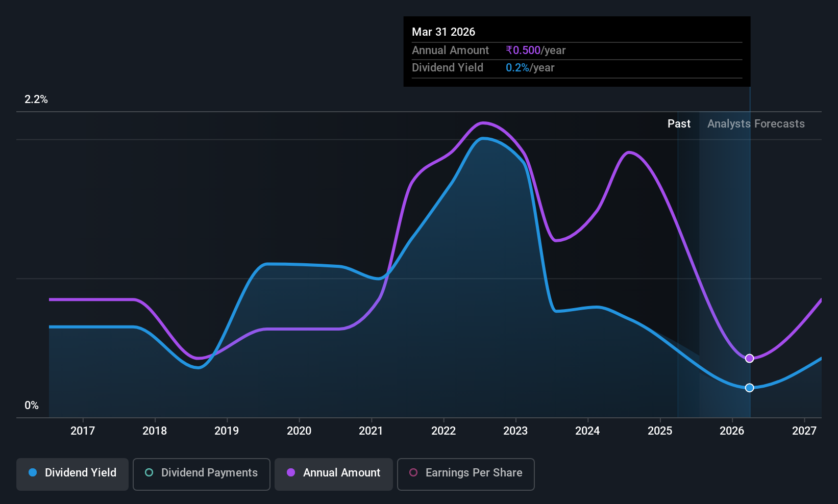
Task: Click the 2022 x-axis label
Action: click(x=443, y=431)
